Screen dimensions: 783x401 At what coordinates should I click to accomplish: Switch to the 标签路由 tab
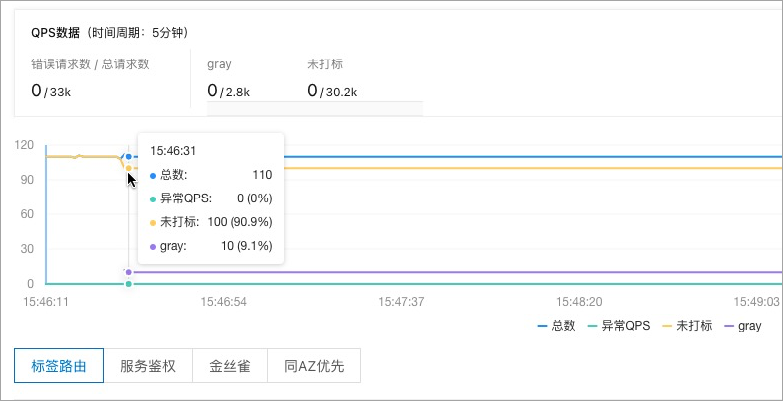click(59, 366)
